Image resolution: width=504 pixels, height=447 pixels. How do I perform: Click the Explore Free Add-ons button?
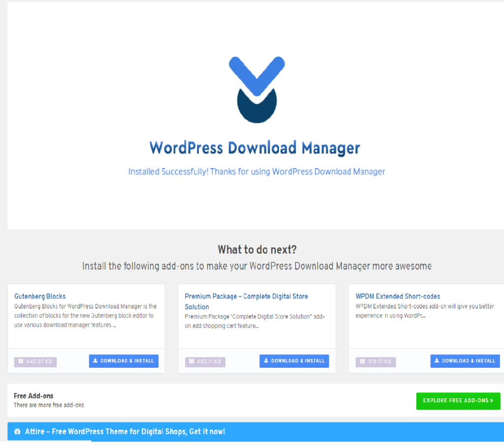[x=458, y=401]
